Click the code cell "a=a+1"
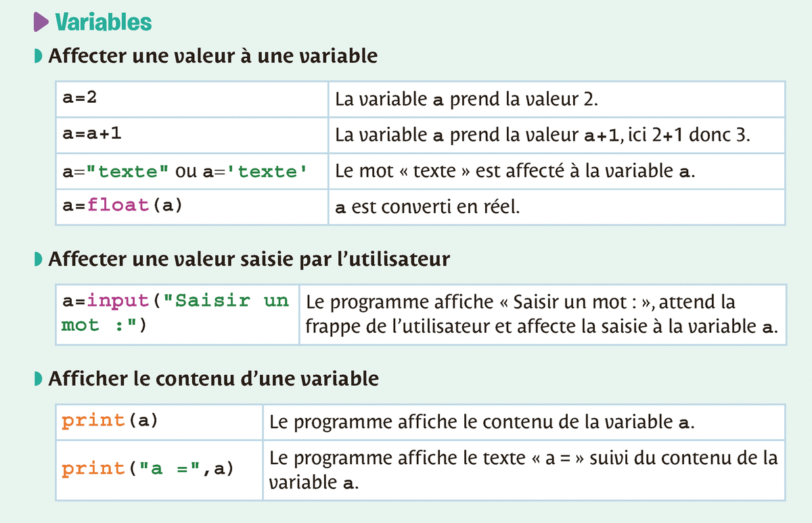This screenshot has width=812, height=523. point(91,134)
